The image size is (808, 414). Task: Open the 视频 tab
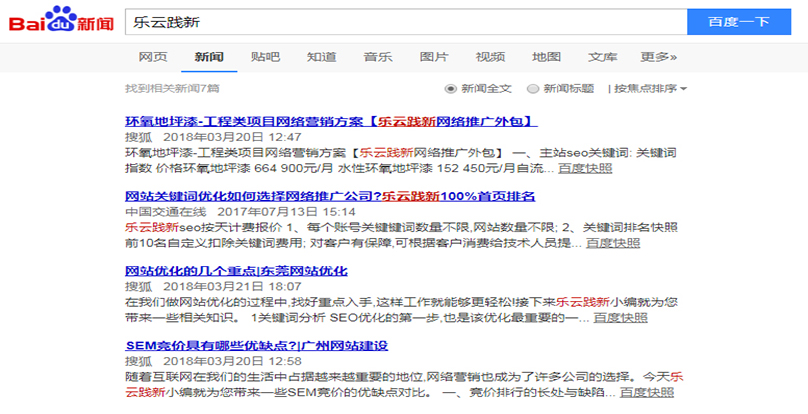click(490, 57)
